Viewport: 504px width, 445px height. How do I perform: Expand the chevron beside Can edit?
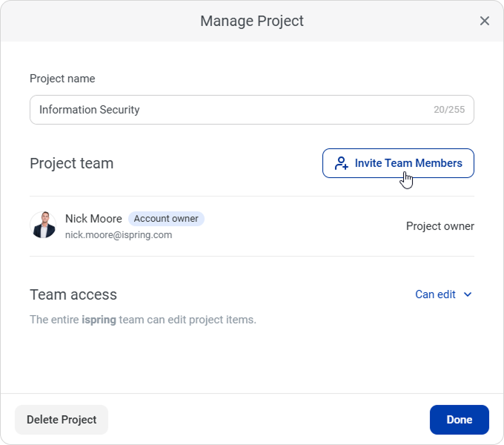(x=468, y=294)
